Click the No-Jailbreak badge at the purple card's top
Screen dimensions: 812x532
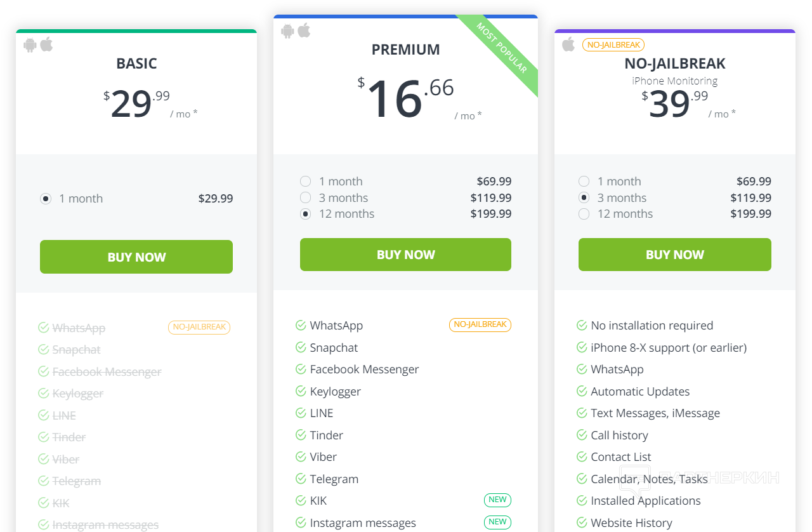[613, 44]
